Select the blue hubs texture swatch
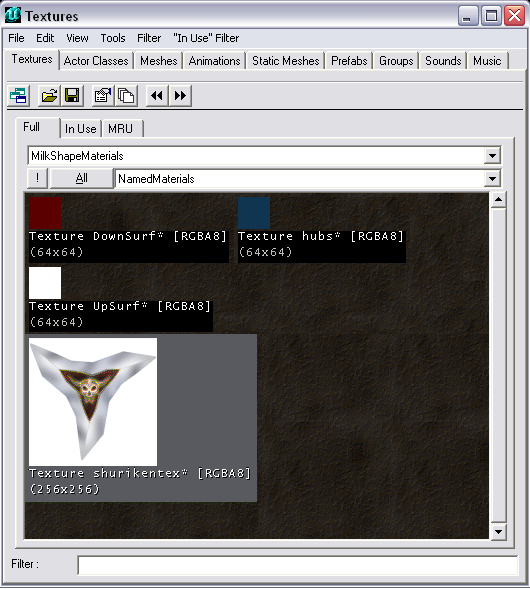The image size is (530, 589). [x=254, y=213]
